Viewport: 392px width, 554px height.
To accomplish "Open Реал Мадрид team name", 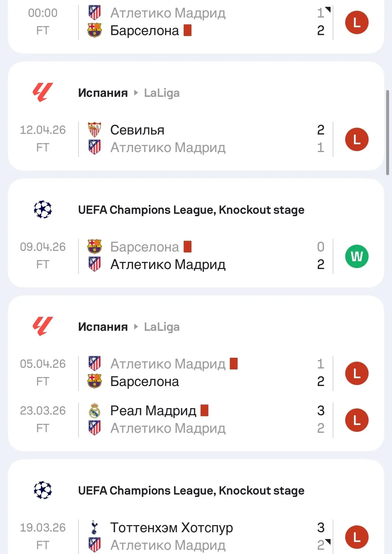I will (153, 411).
